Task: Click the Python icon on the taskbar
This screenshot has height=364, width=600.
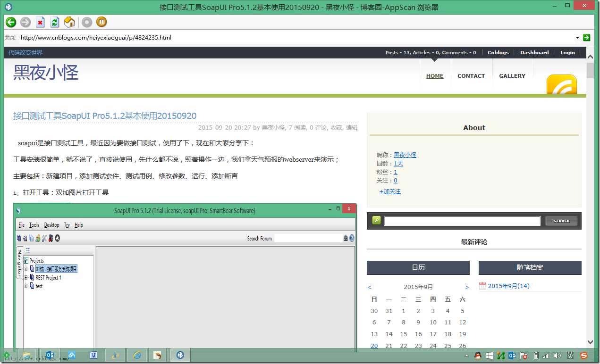Action: 115,355
